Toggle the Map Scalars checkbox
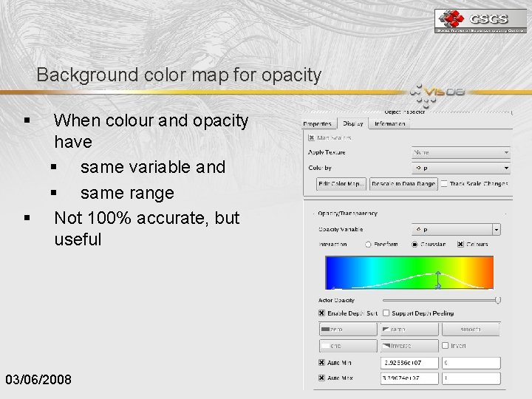 pyautogui.click(x=311, y=137)
